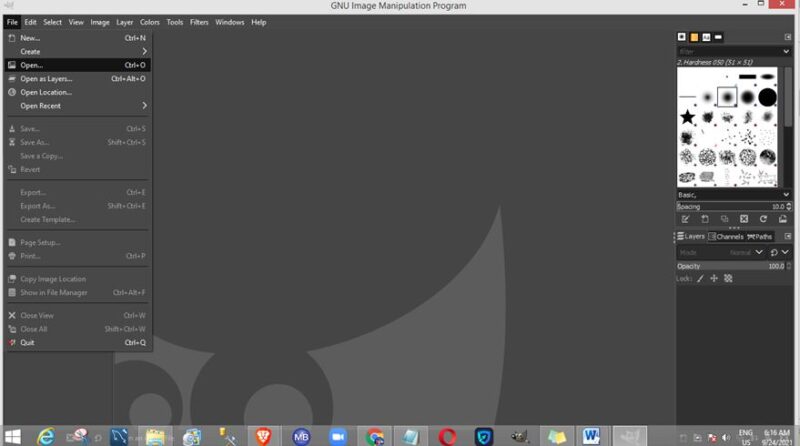This screenshot has width=800, height=446.
Task: Click the Windows Start button
Action: (x=12, y=436)
